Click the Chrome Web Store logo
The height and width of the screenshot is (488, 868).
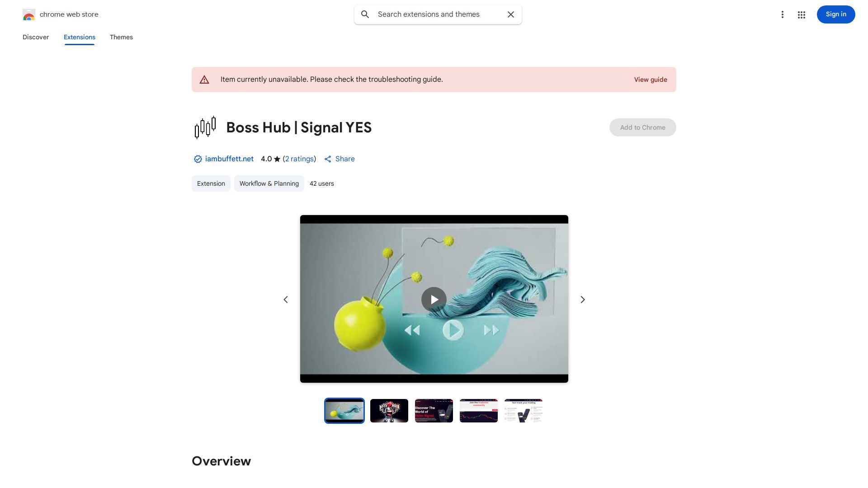tap(29, 14)
